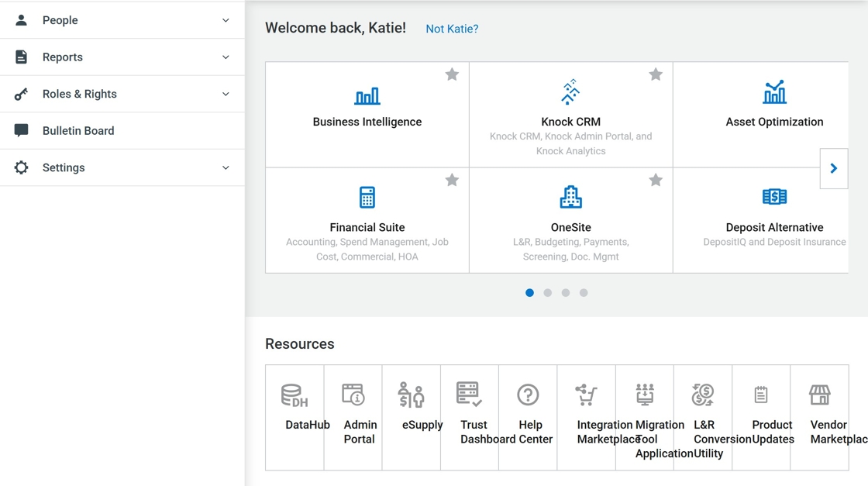Toggle the Knock CRM favorite star
The image size is (868, 486).
coord(656,74)
